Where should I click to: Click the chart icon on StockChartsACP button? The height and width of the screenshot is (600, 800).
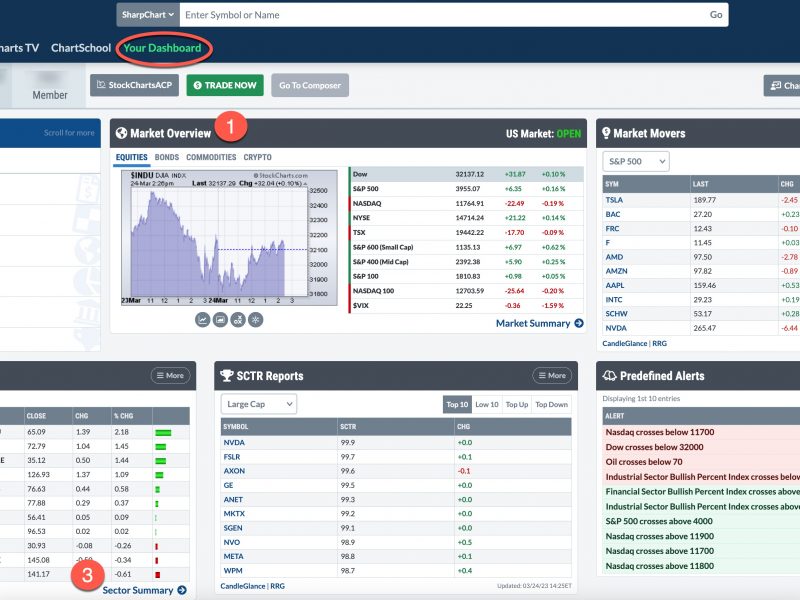101,85
